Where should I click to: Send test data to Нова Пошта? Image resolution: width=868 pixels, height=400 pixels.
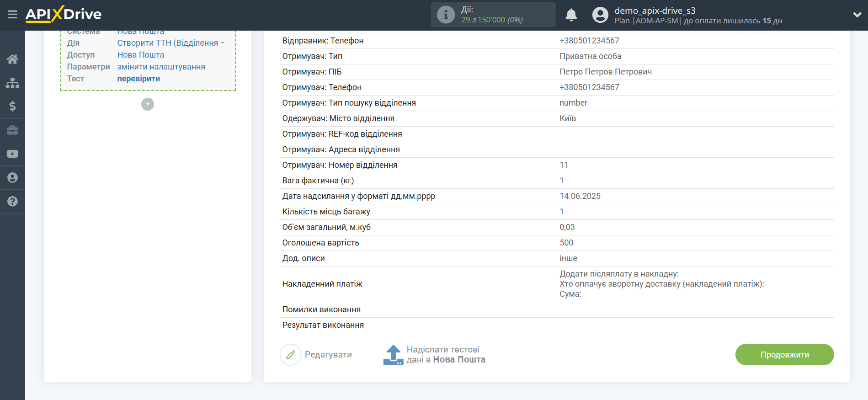[446, 355]
